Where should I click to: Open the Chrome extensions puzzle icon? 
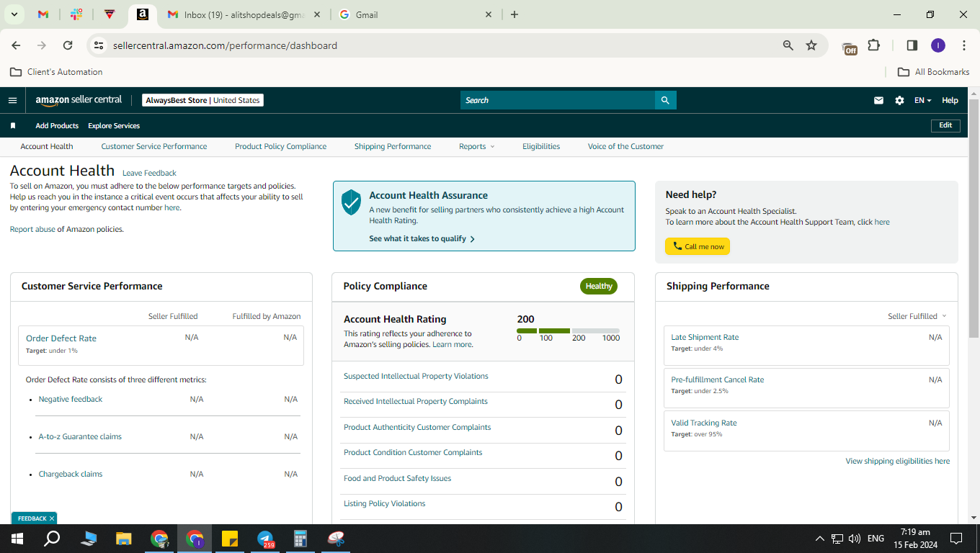pos(873,45)
